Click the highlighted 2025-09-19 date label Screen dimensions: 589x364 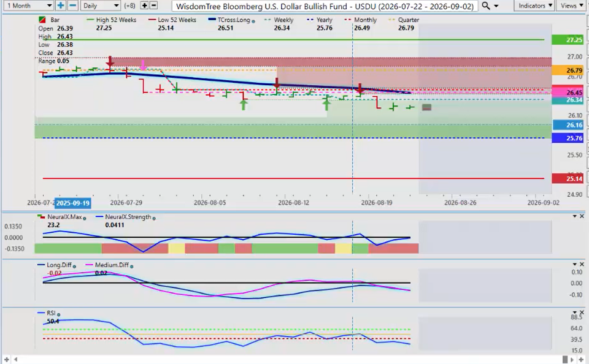tap(73, 203)
